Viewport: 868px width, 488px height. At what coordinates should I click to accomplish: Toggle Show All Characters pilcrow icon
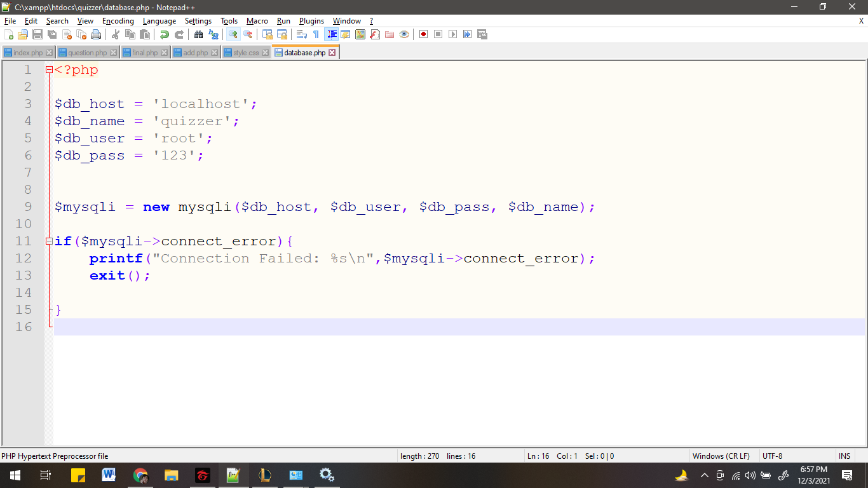(x=316, y=34)
